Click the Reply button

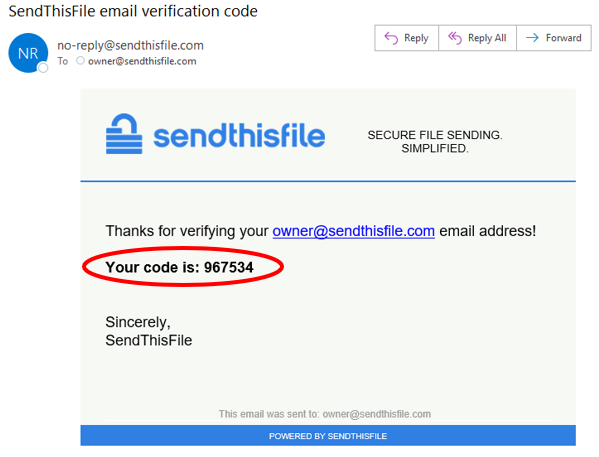click(x=406, y=38)
